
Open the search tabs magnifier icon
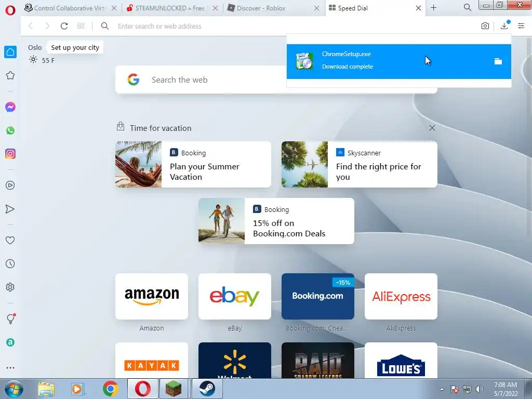(x=467, y=7)
